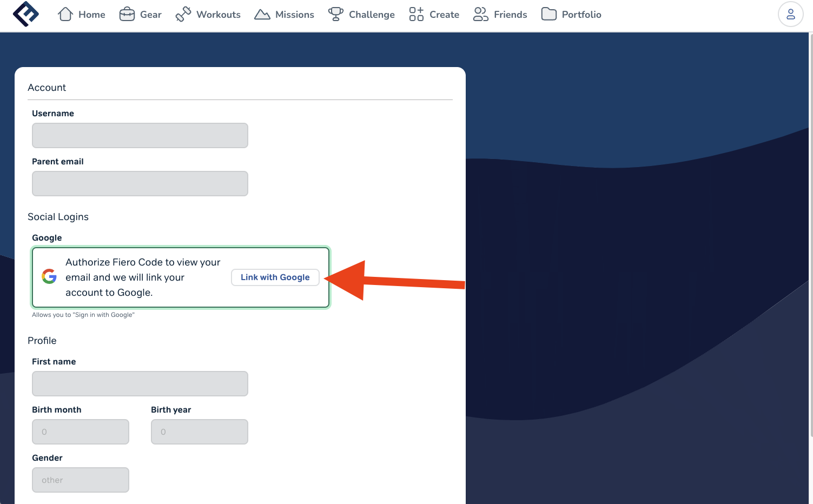The width and height of the screenshot is (813, 504).
Task: Click the Social Logins heading
Action: 58,217
